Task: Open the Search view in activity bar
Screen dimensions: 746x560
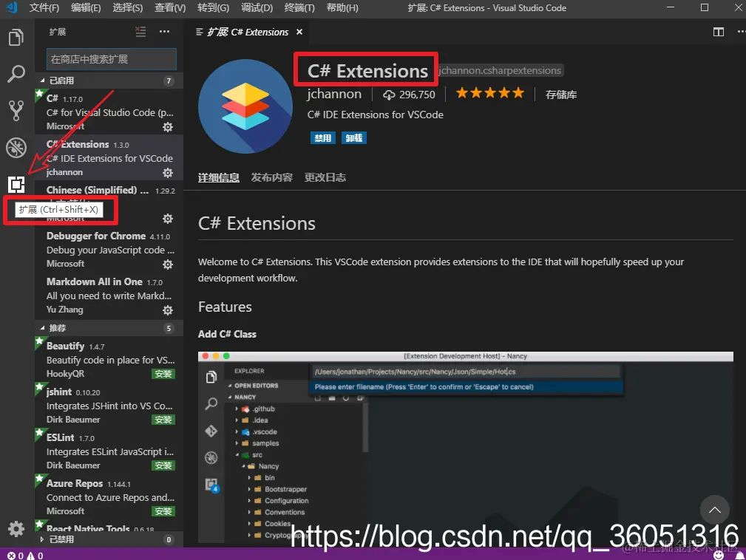Action: (x=16, y=74)
